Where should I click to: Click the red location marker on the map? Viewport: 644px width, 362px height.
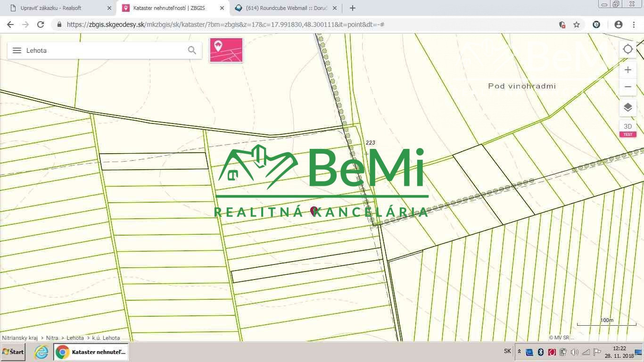[x=314, y=211]
